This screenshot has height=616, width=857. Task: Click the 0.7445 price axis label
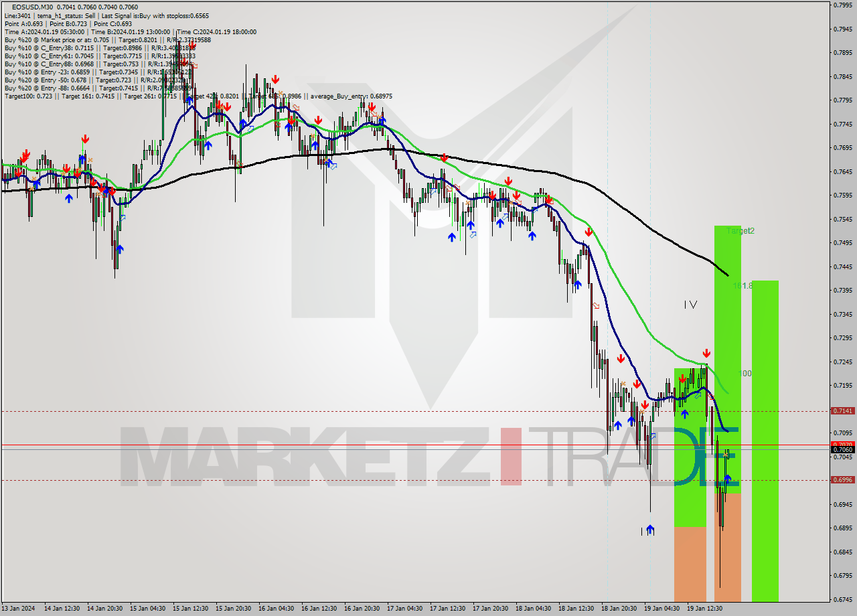[842, 266]
